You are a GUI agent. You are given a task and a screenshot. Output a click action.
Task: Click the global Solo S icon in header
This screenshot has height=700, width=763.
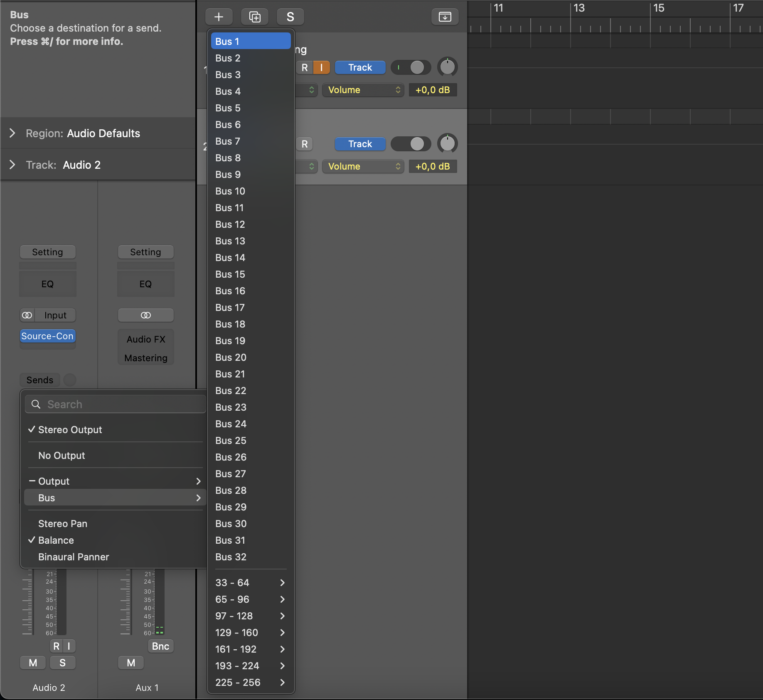(290, 17)
